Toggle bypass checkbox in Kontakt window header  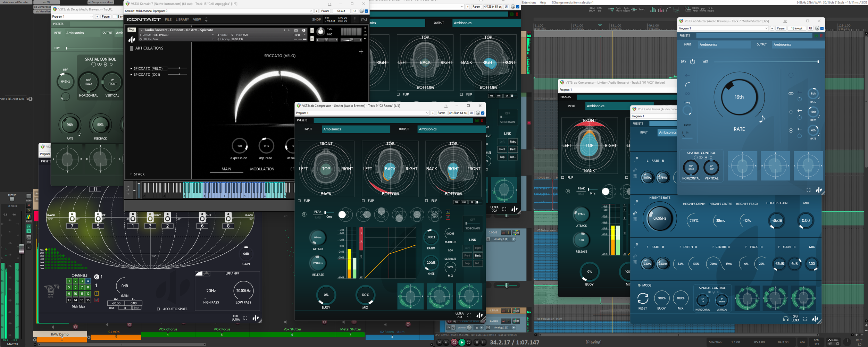[366, 11]
